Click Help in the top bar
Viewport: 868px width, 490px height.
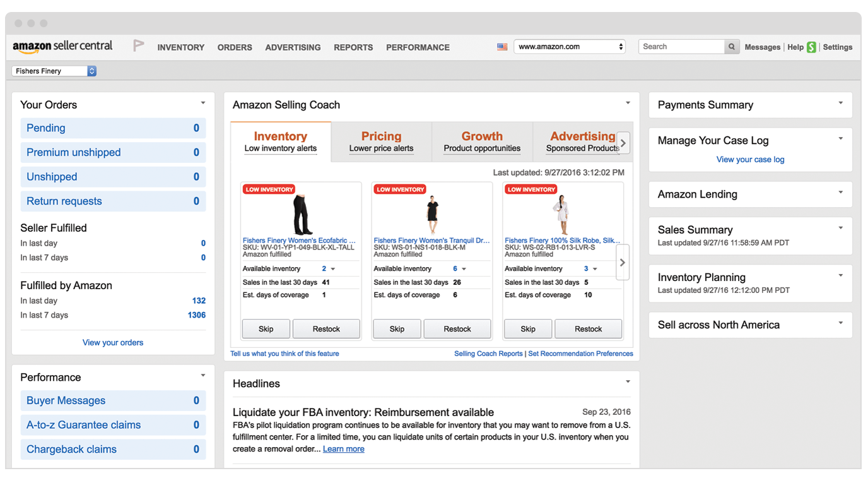tap(795, 47)
